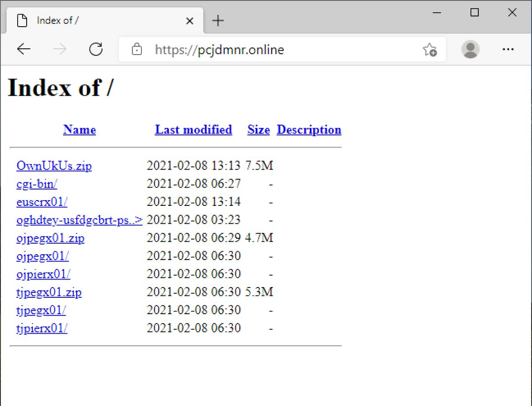Download the ojpegx01.zip file

click(51, 238)
